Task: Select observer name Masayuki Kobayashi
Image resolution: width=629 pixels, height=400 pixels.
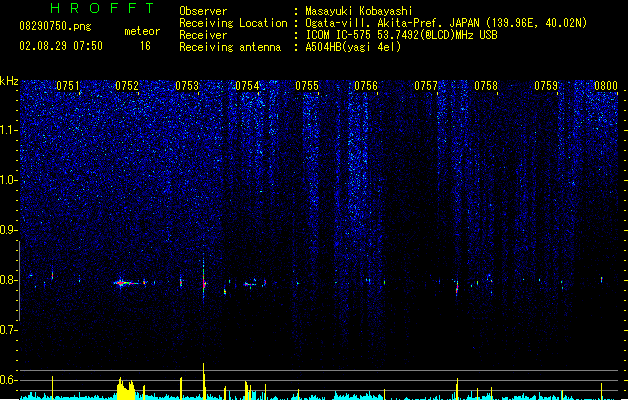Action: [359, 11]
